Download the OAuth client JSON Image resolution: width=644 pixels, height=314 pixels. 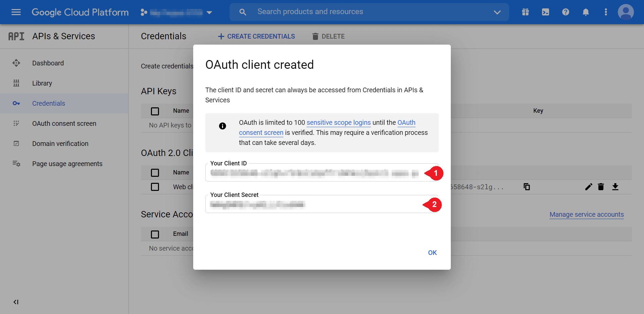click(615, 187)
